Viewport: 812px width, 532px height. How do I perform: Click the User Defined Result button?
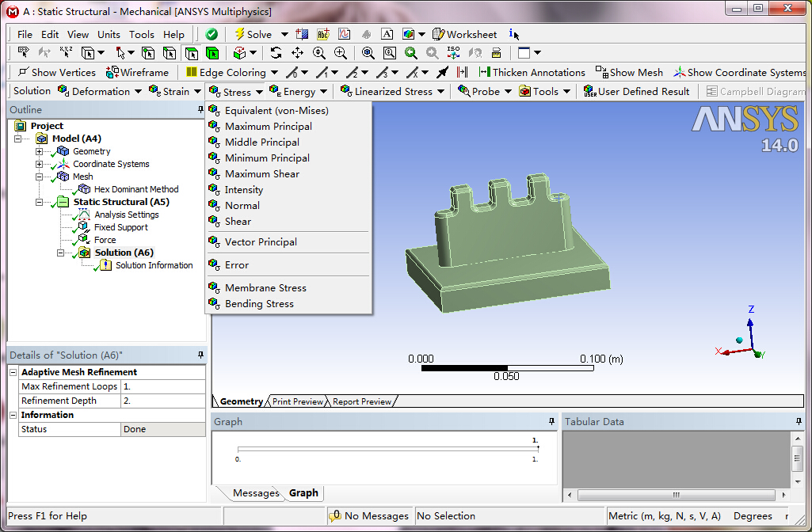[x=637, y=90]
